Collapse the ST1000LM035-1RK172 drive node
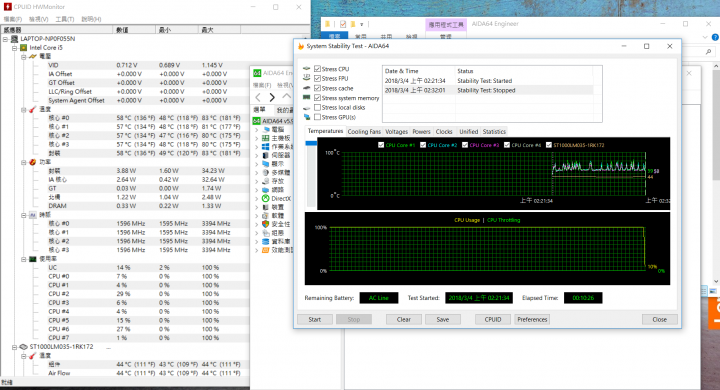This screenshot has height=390, width=720. pos(15,347)
